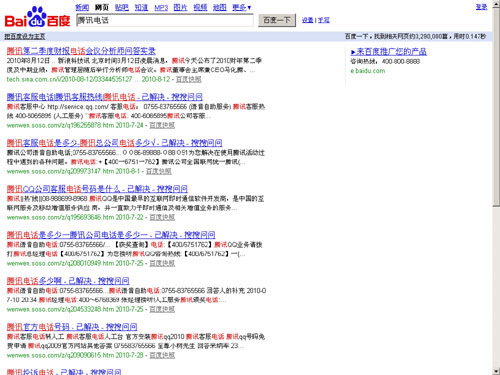Click the Baidu paw logo
The image size is (500, 375).
click(37, 17)
